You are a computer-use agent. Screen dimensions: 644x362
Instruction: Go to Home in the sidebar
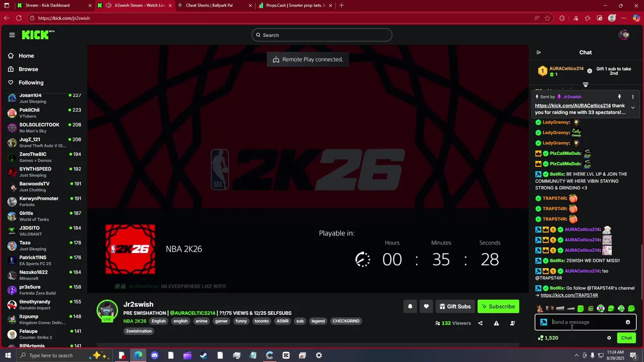(x=26, y=56)
